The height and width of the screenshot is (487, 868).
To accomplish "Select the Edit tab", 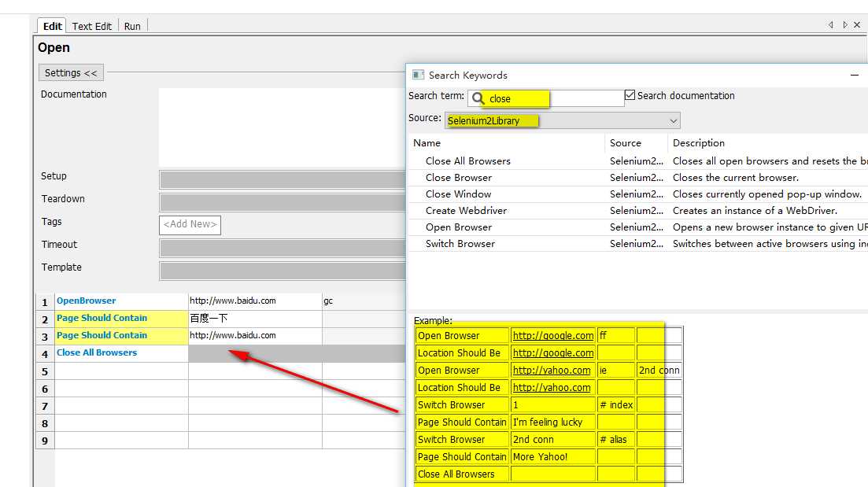I will click(x=52, y=26).
